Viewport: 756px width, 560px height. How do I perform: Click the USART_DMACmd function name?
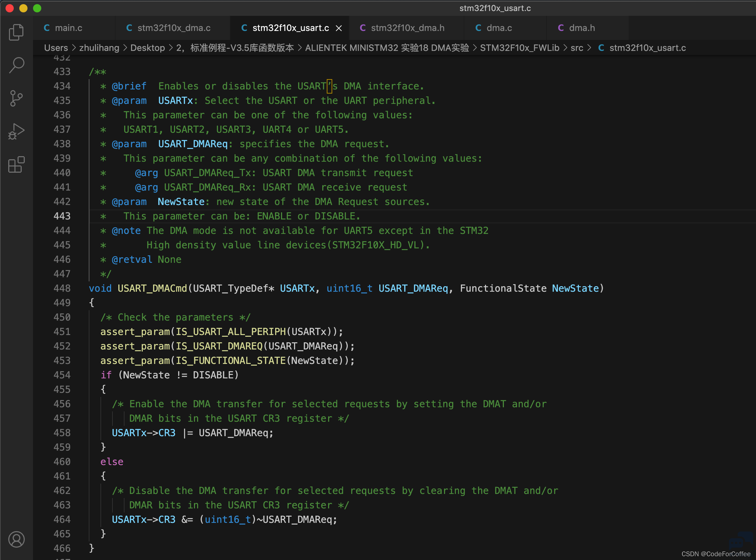tap(152, 288)
